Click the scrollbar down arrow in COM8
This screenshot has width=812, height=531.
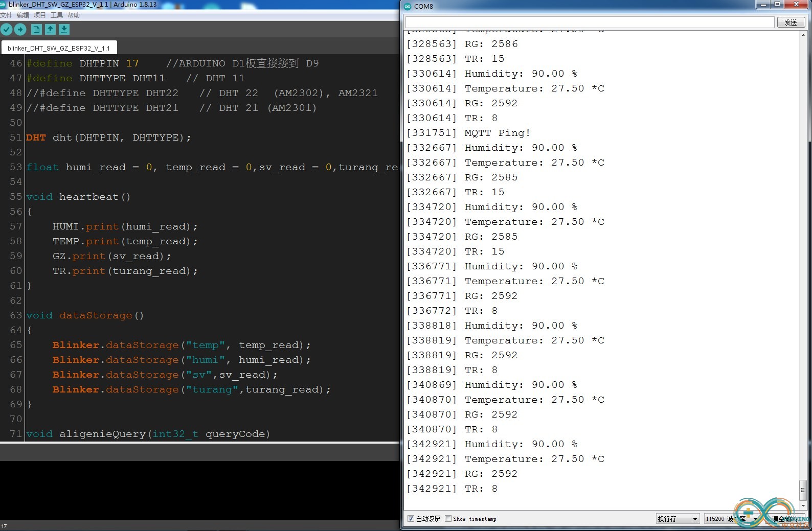pyautogui.click(x=803, y=506)
